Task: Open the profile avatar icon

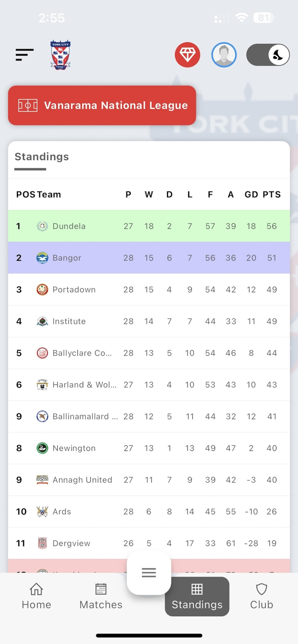Action: coord(224,55)
